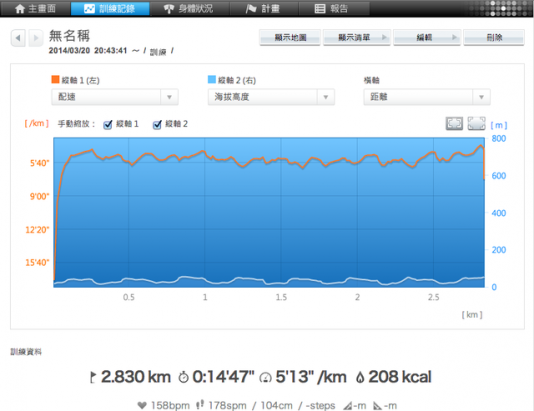Click the calorie flame icon beside 208 kcal
Screen dimensions: 534x411
tap(360, 377)
